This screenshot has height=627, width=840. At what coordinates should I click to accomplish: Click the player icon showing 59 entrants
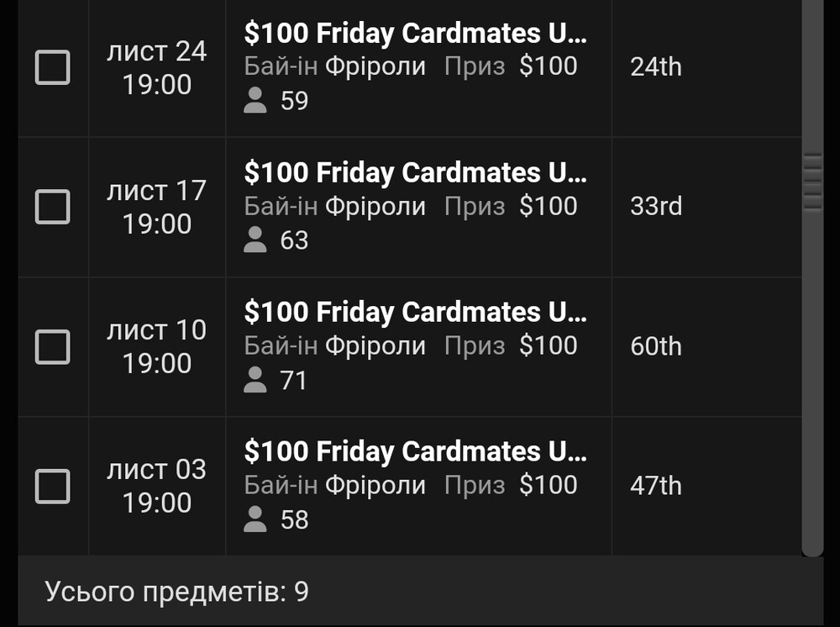coord(255,100)
